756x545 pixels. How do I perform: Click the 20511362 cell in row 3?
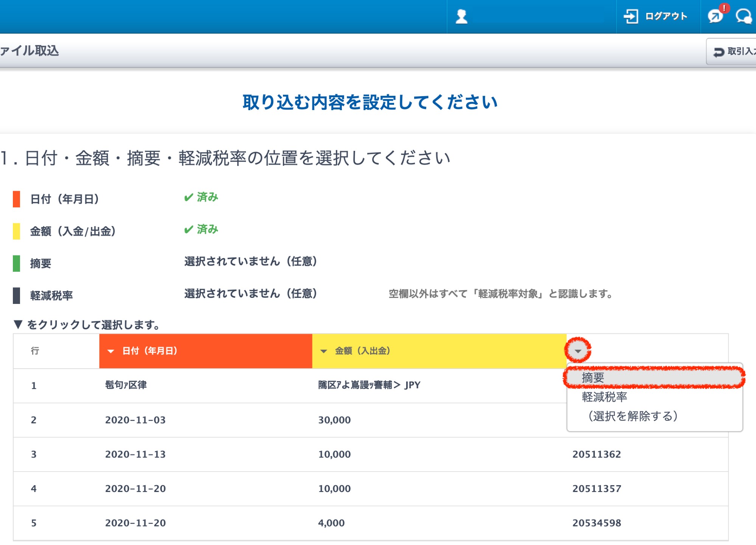coord(596,454)
